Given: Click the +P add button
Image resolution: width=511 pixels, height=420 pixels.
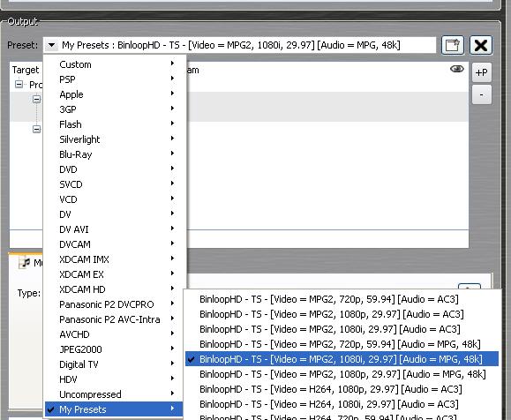Looking at the screenshot, I should coord(481,72).
